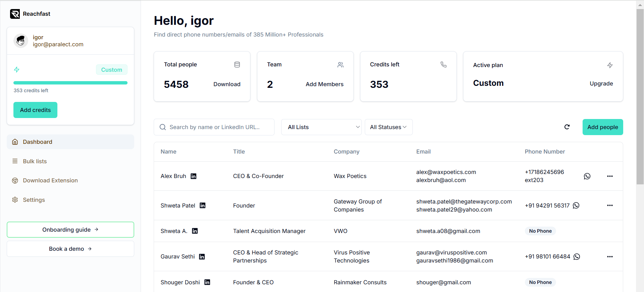
Task: Focus the Search by name or LinkedIn URL field
Action: point(214,127)
